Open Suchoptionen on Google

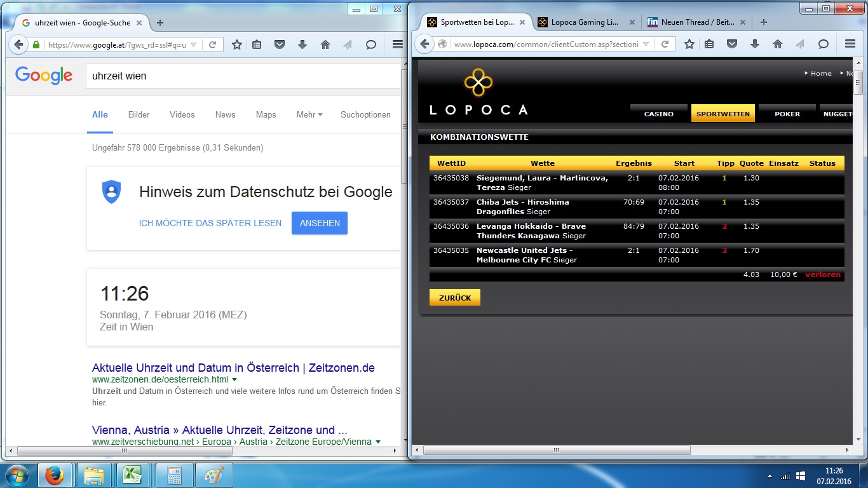coord(365,115)
